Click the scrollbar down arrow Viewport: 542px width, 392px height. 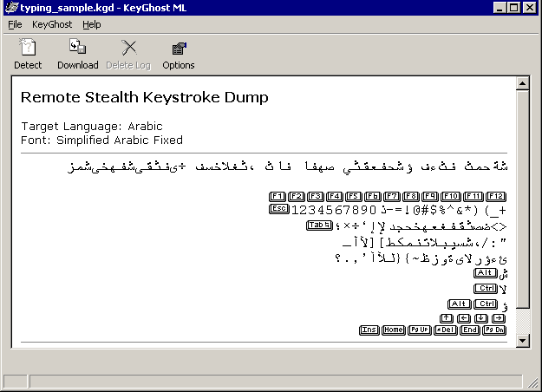pyautogui.click(x=522, y=341)
